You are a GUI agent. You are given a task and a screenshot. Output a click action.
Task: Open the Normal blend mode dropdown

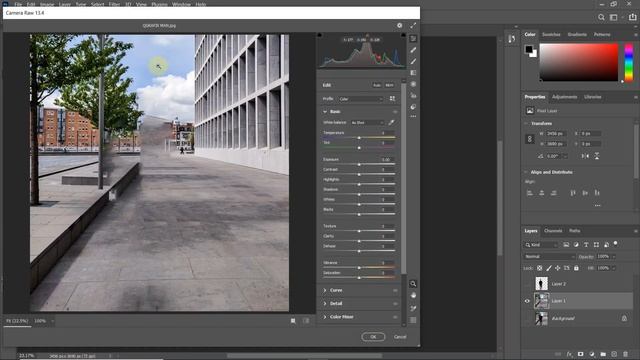tap(549, 257)
